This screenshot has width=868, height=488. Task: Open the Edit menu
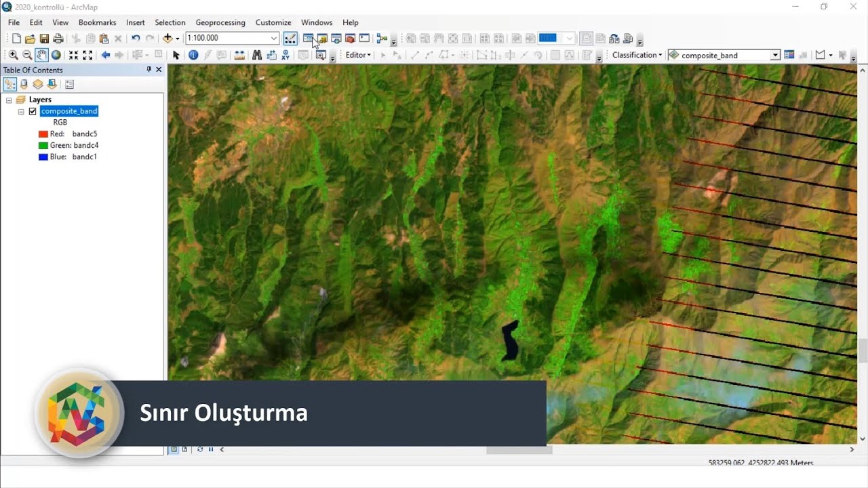click(x=36, y=22)
